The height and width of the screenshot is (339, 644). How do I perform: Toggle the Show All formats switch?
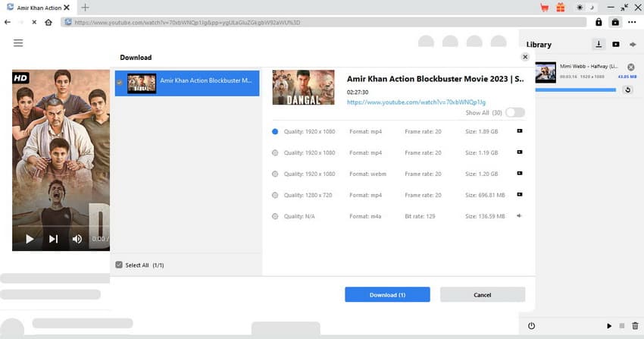tap(515, 112)
